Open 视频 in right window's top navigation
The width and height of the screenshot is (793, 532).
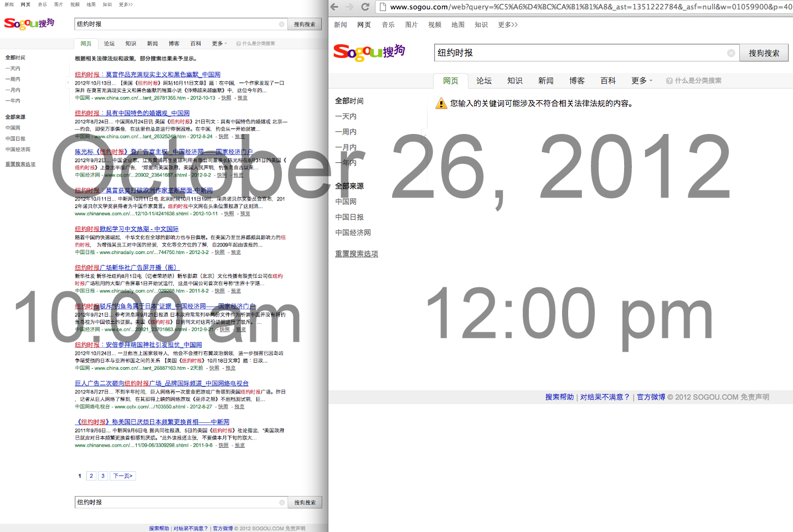point(435,25)
